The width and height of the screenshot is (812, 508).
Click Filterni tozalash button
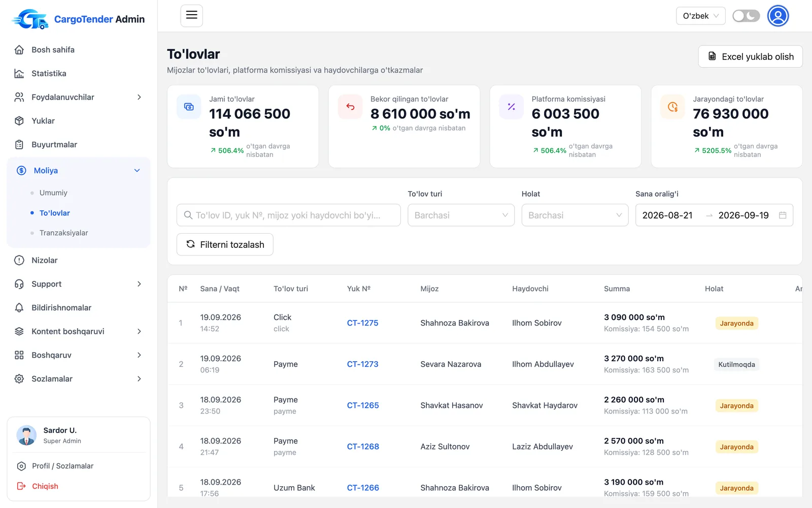point(225,244)
